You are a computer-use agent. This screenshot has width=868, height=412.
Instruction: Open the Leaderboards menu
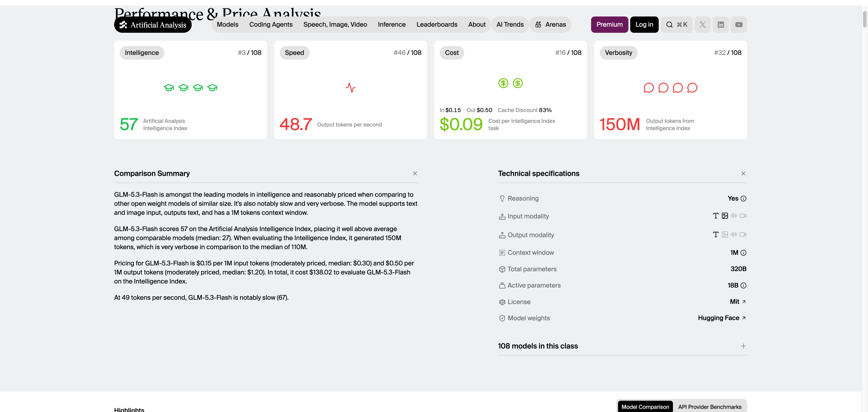coord(437,25)
